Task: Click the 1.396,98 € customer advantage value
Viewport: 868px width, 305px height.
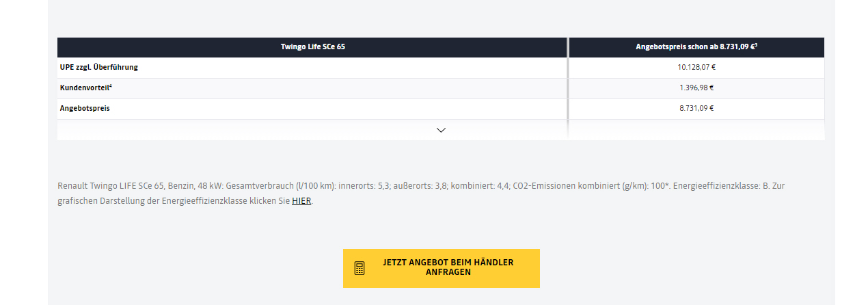Action: tap(696, 88)
